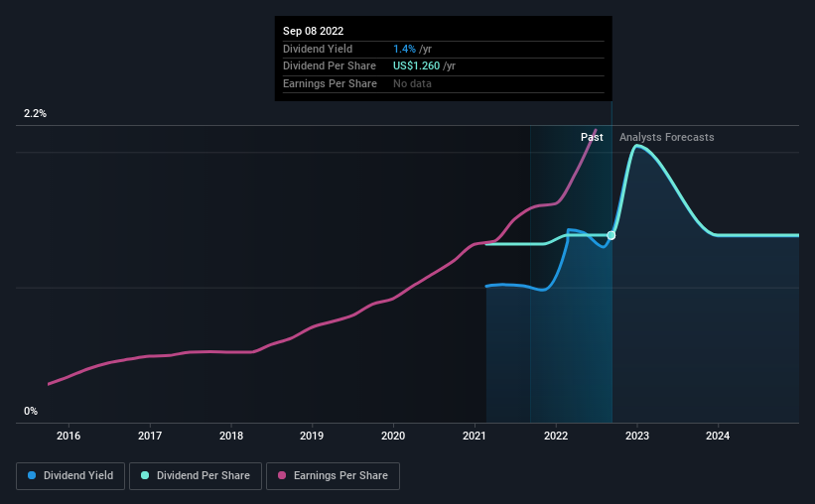815x504 pixels.
Task: Click the 2018 label on the x-axis
Action: click(231, 436)
